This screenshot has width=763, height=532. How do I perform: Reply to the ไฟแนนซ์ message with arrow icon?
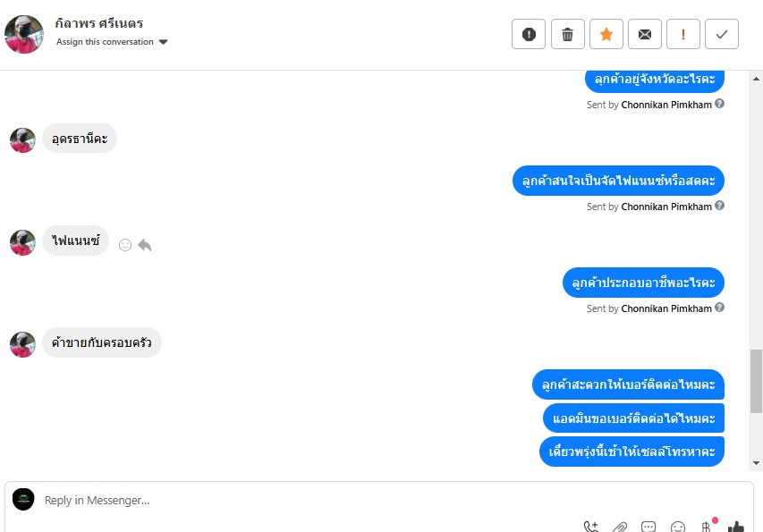(x=145, y=245)
